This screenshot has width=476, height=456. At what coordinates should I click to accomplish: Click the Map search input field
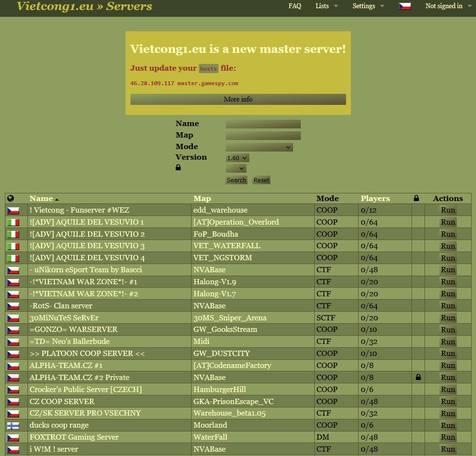coord(263,136)
